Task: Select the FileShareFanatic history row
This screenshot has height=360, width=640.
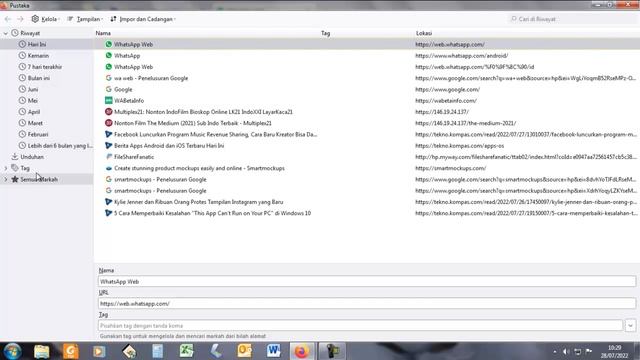Action: [x=367, y=157]
